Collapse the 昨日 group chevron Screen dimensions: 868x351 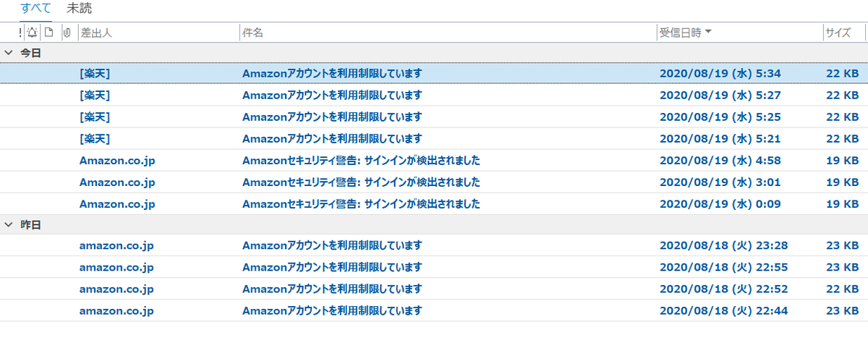(9, 225)
